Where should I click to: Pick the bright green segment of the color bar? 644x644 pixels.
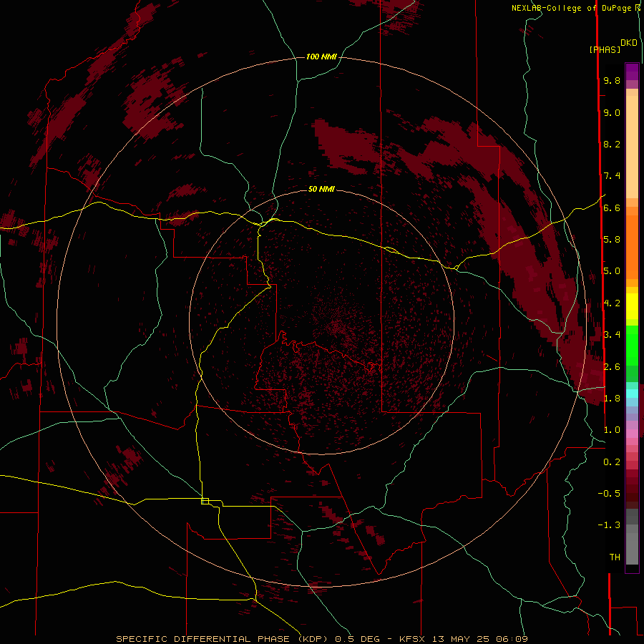coord(632,345)
